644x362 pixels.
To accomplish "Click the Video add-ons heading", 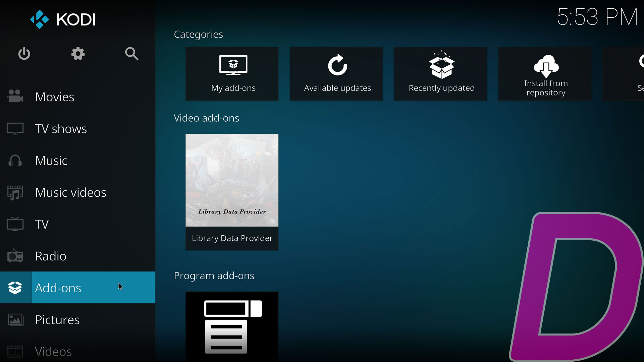I will (x=206, y=118).
